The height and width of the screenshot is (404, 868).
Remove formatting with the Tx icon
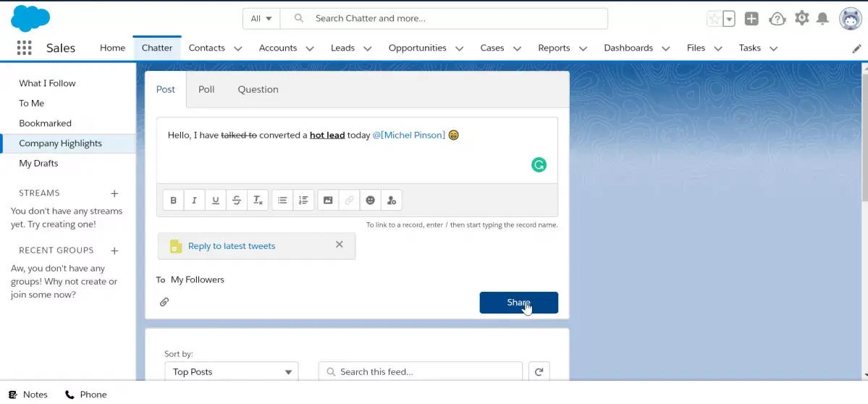point(258,201)
